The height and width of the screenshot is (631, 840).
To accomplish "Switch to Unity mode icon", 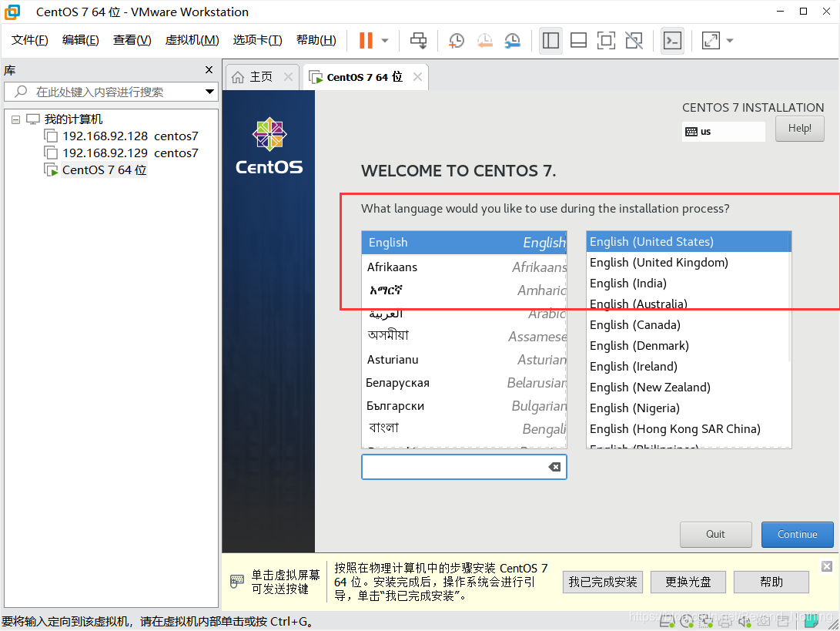I will [x=634, y=41].
